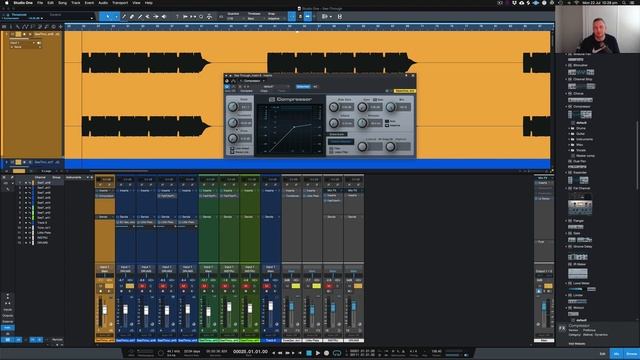640x360 pixels.
Task: Click the Fast Forward transport button
Action: 288,353
